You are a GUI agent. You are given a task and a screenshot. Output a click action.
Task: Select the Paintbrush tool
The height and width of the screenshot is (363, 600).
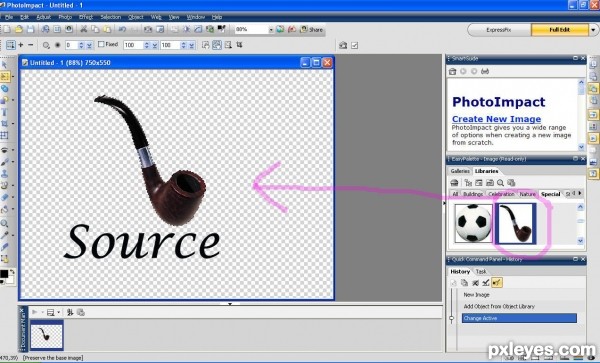coord(5,162)
